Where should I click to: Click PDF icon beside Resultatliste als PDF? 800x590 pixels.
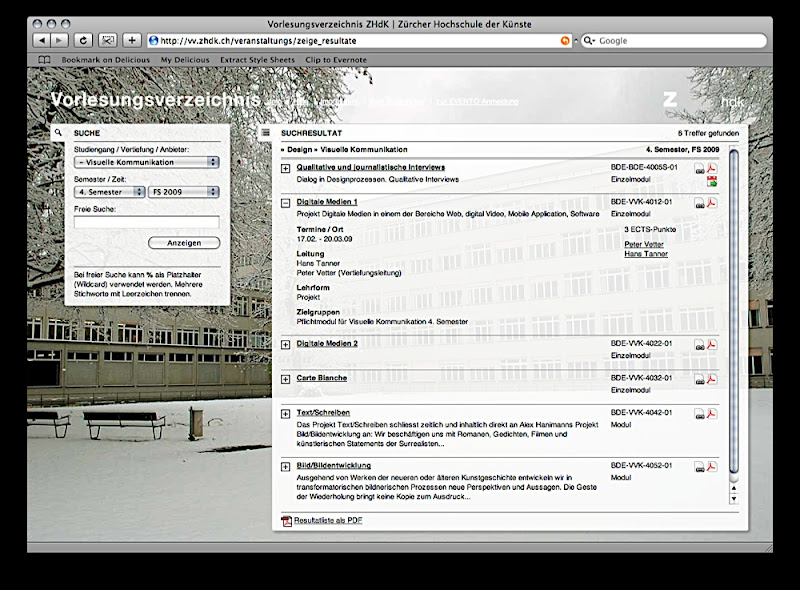point(286,521)
